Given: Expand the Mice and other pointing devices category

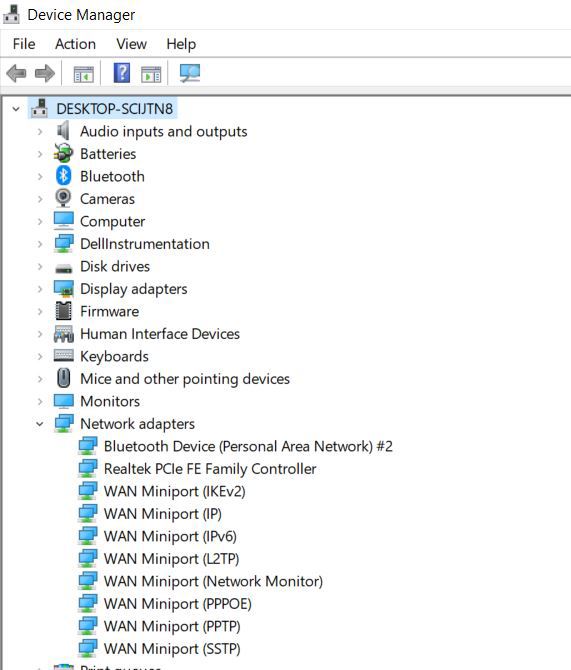Looking at the screenshot, I should [40, 379].
